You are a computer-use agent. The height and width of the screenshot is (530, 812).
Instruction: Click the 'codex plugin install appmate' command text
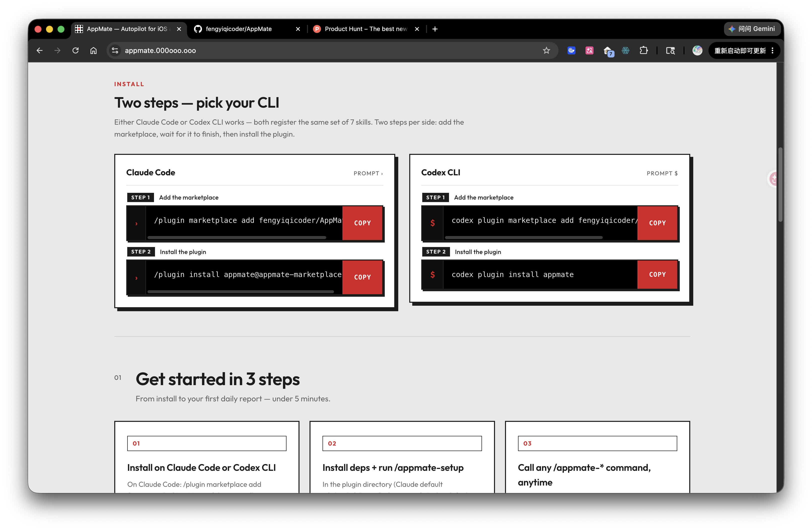tap(512, 274)
